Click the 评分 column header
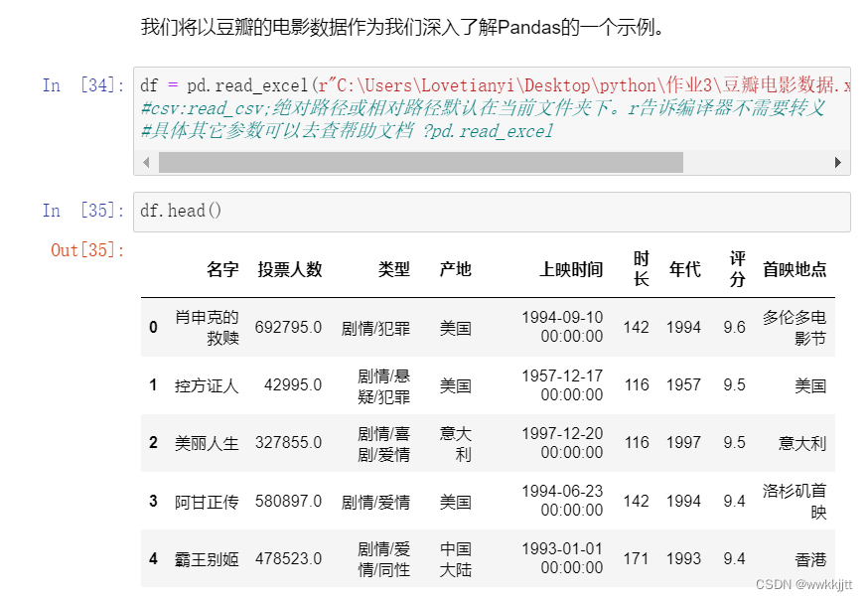This screenshot has width=868, height=601. (x=737, y=269)
